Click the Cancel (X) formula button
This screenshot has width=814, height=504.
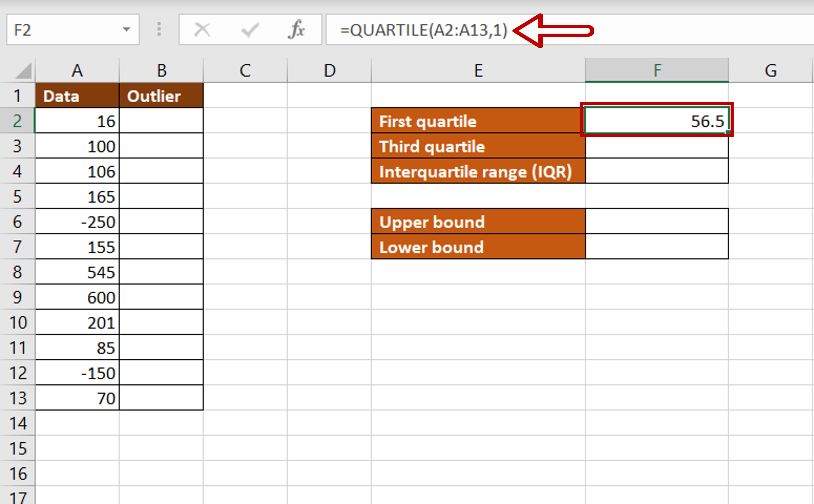tap(202, 30)
